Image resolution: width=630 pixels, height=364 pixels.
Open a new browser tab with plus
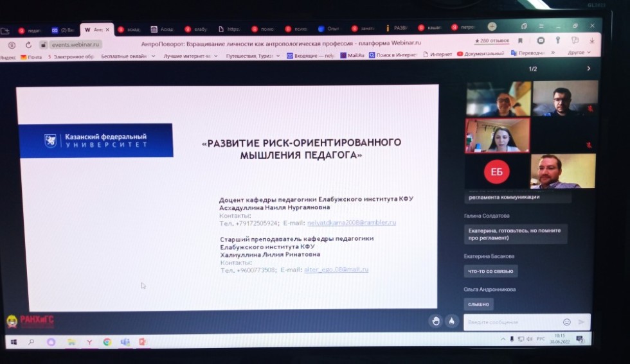(x=492, y=27)
